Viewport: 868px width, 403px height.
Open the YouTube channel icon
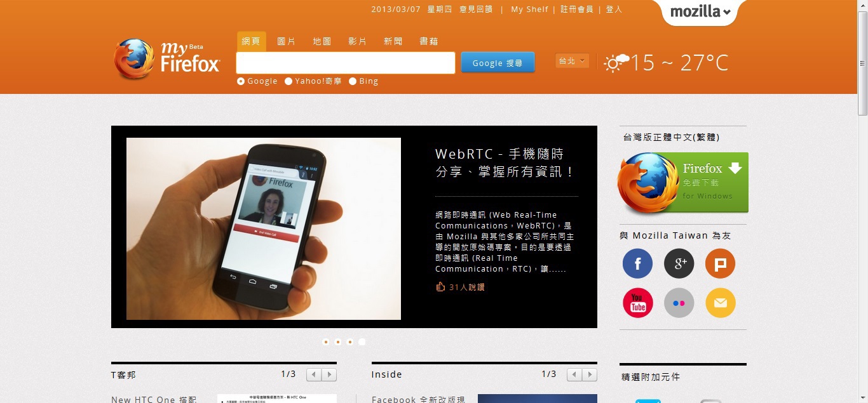(637, 303)
